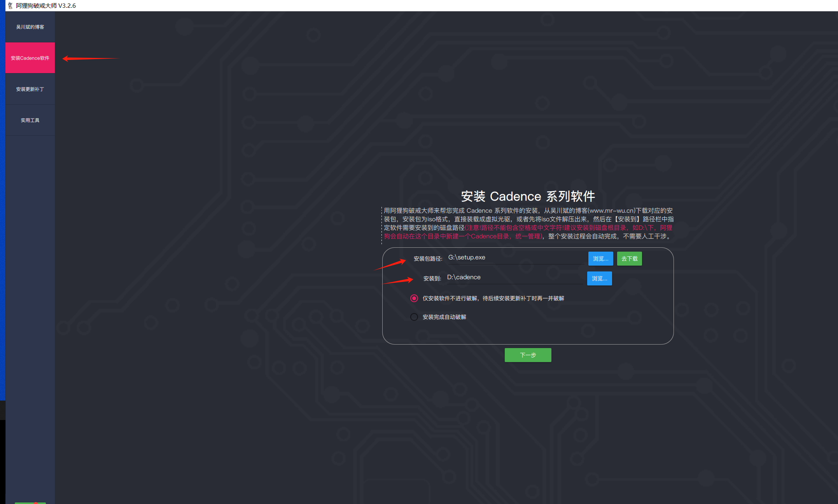Switch to the 安装更新补丁 sidebar tab

30,89
